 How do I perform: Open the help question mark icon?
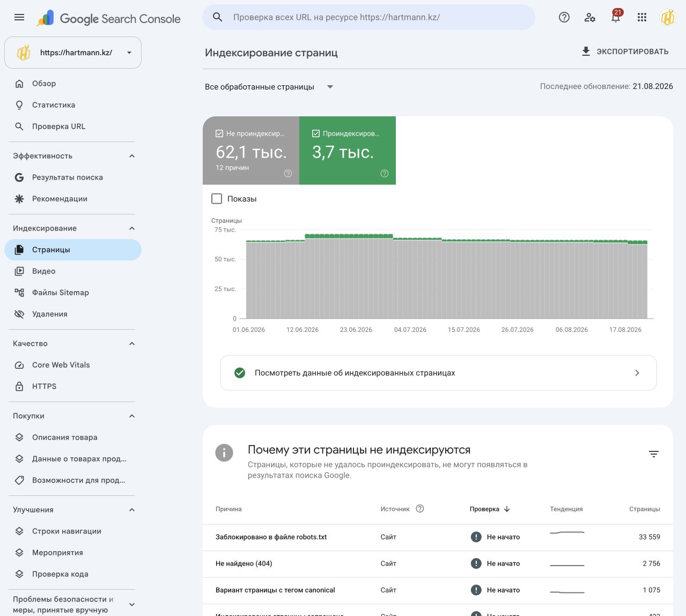[x=564, y=17]
